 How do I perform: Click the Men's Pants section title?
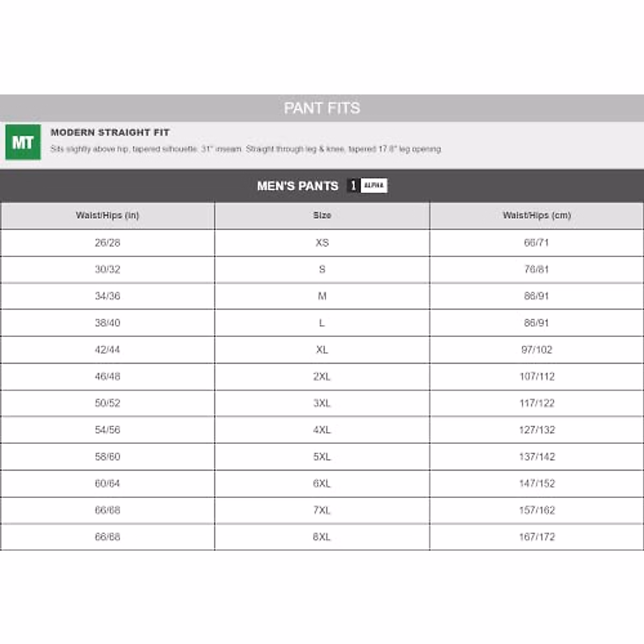(x=298, y=186)
